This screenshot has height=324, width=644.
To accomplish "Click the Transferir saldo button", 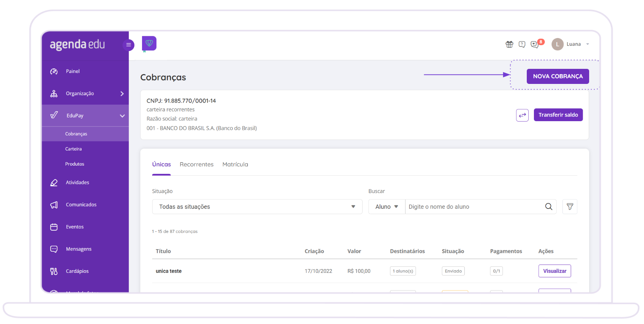I will 558,115.
